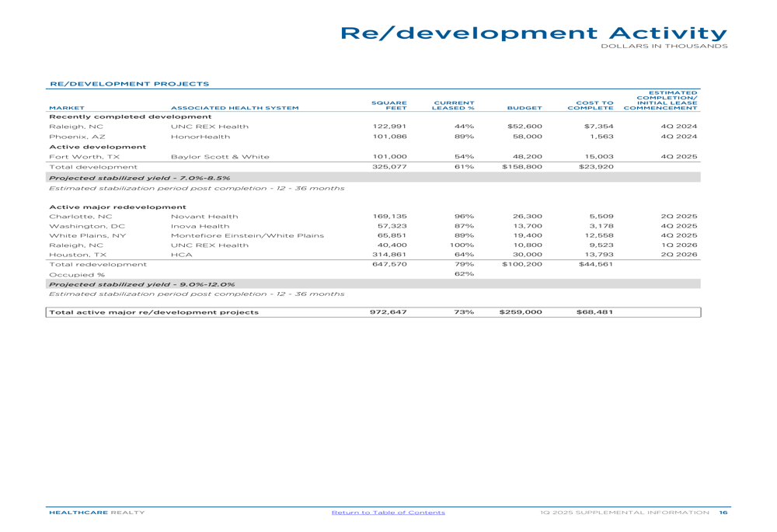Click the 96% leased value
777x532 pixels.
click(x=465, y=216)
